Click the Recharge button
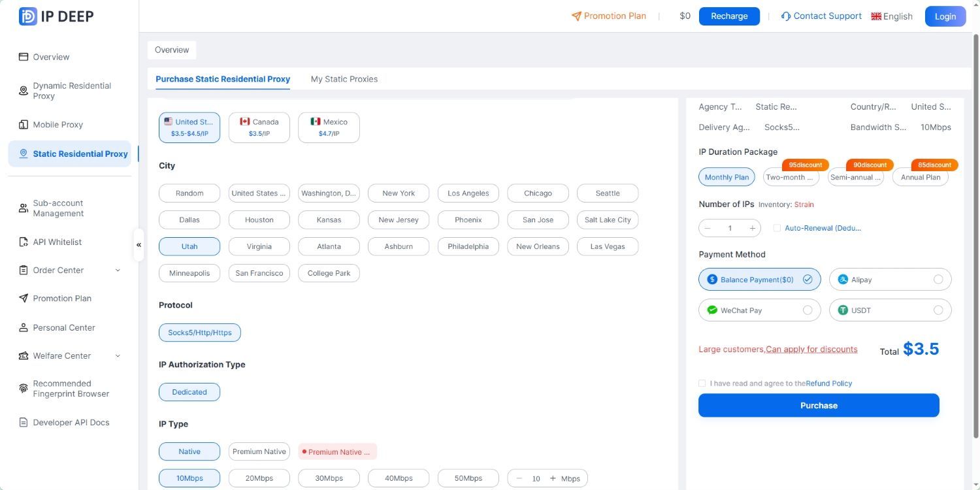 click(729, 16)
